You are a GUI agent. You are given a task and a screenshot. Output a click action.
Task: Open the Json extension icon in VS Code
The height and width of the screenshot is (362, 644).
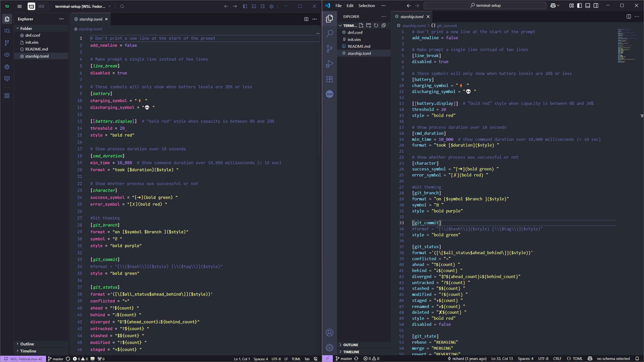[x=330, y=94]
